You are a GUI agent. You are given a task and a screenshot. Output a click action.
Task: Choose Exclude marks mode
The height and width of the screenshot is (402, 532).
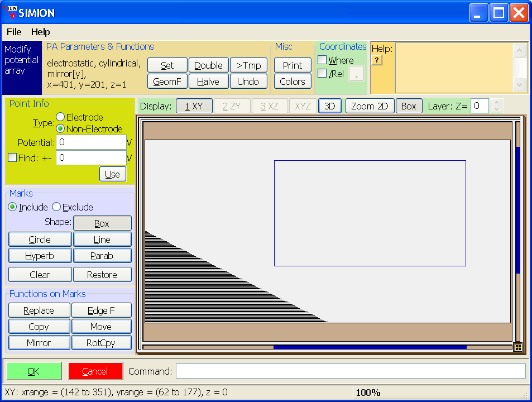[56, 207]
